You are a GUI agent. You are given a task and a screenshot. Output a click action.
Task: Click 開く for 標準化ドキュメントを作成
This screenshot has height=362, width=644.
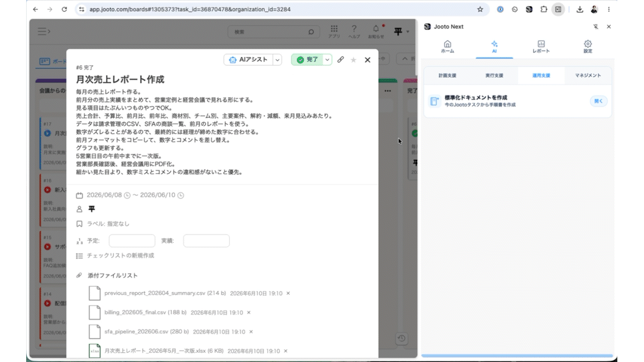click(x=598, y=101)
